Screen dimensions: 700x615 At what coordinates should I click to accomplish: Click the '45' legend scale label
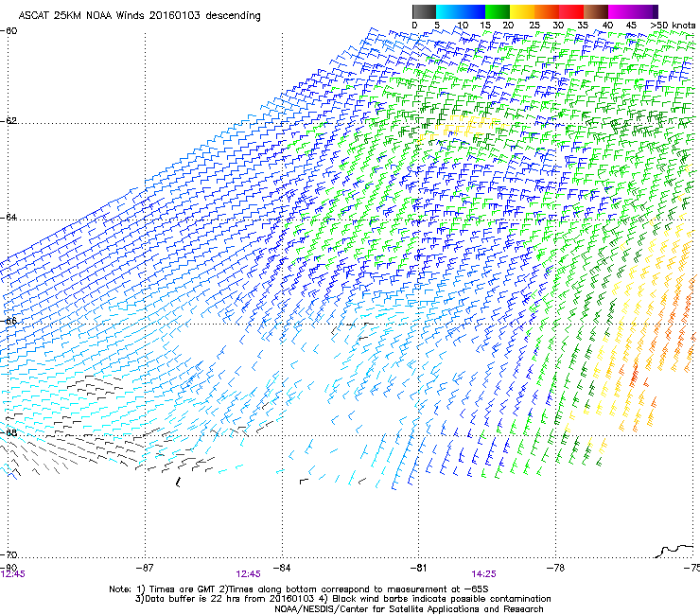click(x=631, y=26)
